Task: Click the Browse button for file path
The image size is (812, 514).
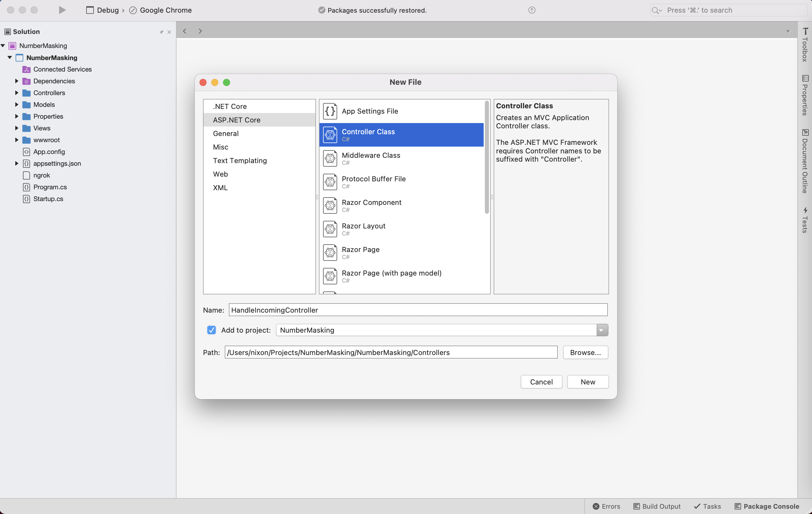Action: click(585, 352)
